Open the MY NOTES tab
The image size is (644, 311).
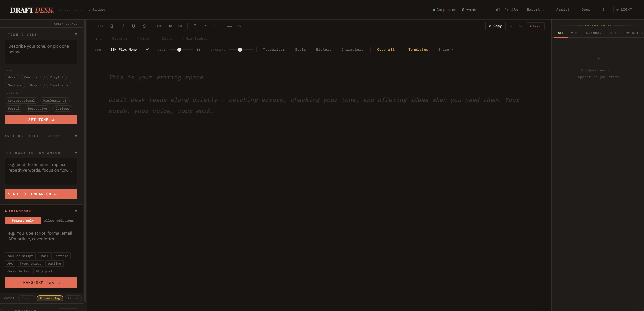pos(634,33)
